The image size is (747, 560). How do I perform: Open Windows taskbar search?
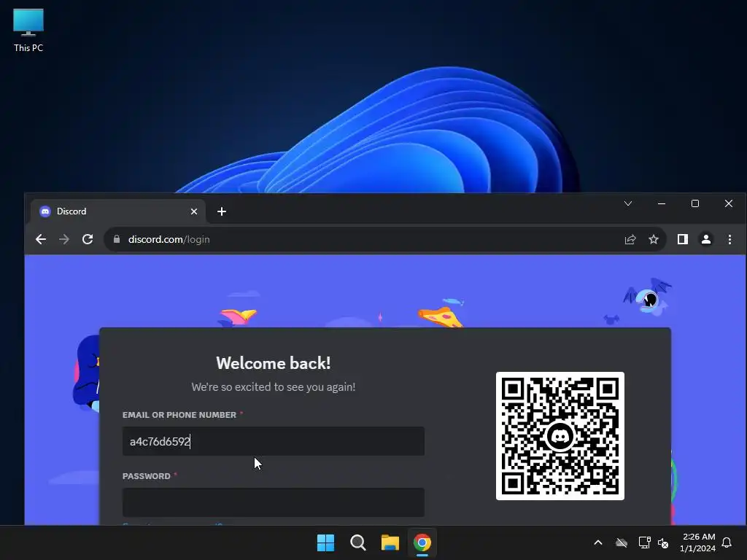(x=357, y=542)
